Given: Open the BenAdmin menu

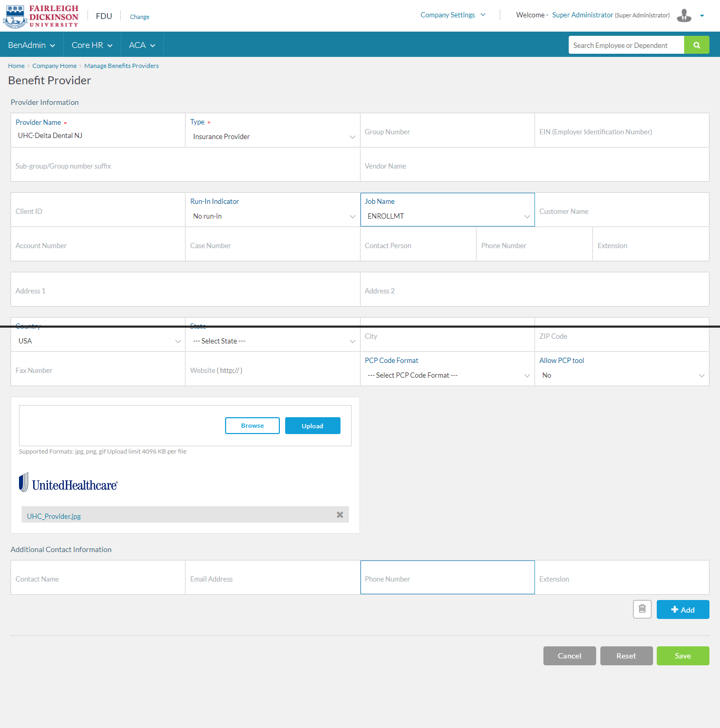Looking at the screenshot, I should tap(32, 45).
